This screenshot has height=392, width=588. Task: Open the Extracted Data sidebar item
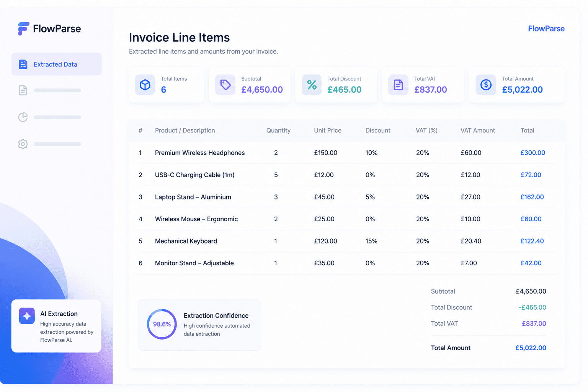point(57,64)
